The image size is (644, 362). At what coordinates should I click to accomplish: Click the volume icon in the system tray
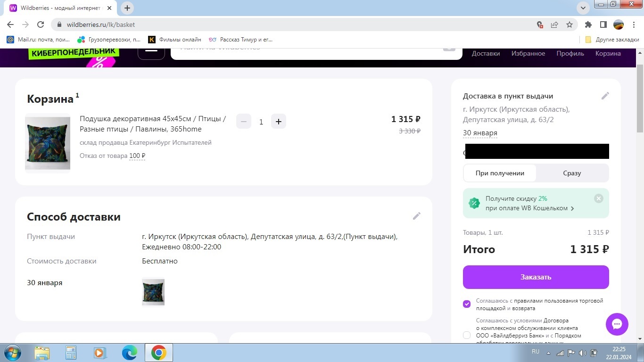point(583,353)
